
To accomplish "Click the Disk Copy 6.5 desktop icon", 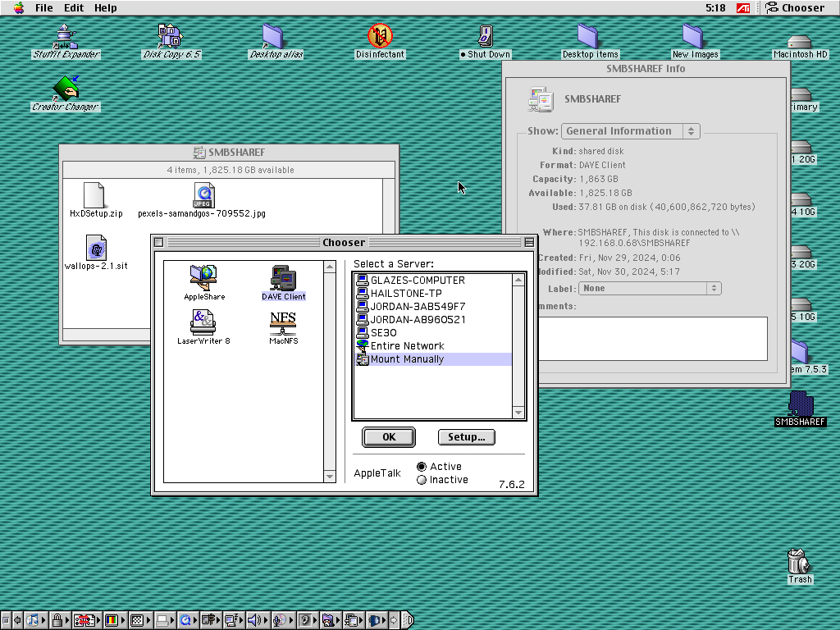I will [171, 41].
